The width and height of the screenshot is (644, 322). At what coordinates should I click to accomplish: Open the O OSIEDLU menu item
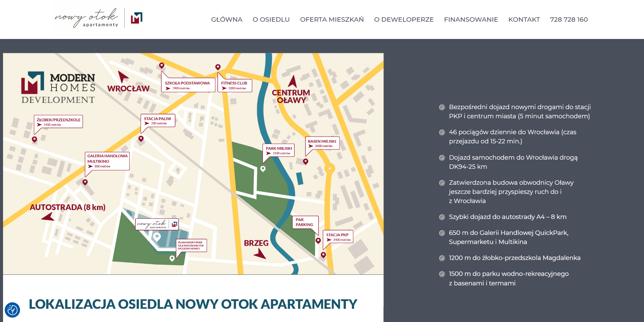271,20
